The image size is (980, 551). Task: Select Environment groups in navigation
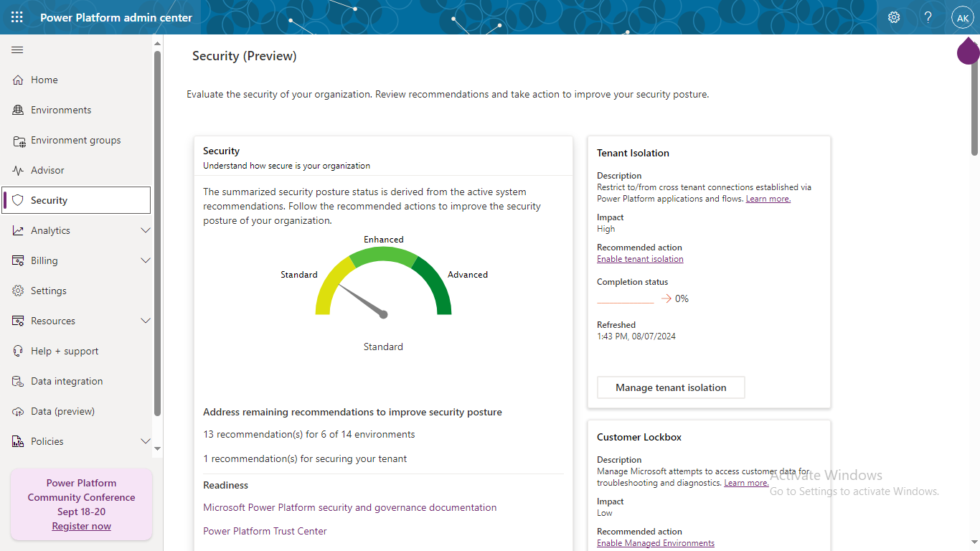pos(75,141)
